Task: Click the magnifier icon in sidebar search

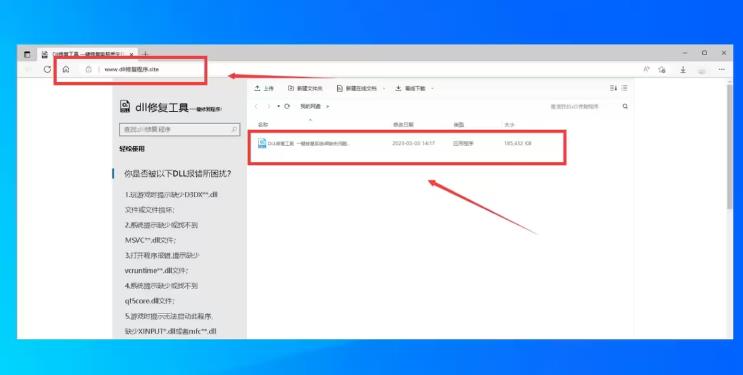Action: pyautogui.click(x=234, y=129)
